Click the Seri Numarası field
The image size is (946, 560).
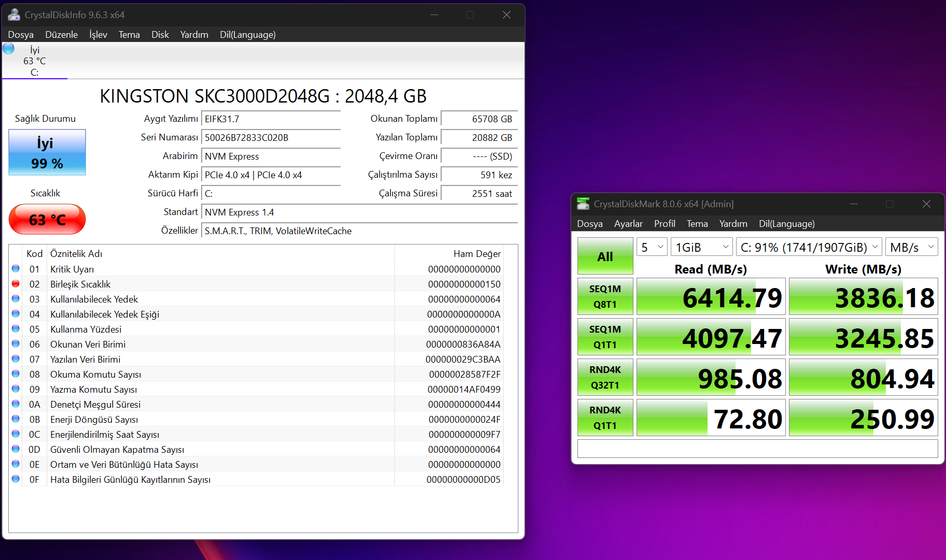pyautogui.click(x=271, y=138)
